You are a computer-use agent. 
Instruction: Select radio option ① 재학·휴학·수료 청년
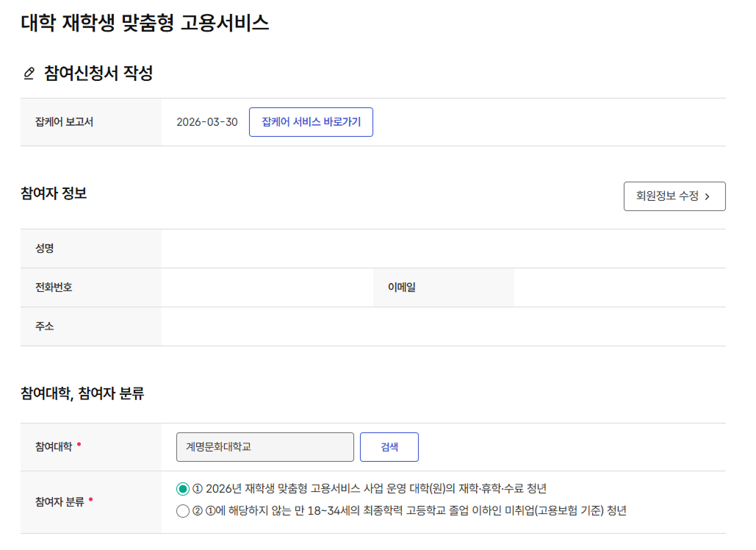tap(183, 489)
